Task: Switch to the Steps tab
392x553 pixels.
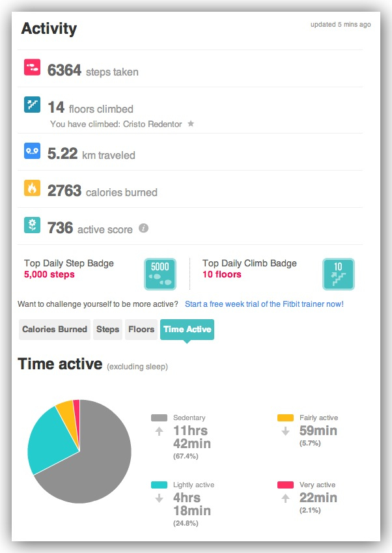Action: pos(107,330)
